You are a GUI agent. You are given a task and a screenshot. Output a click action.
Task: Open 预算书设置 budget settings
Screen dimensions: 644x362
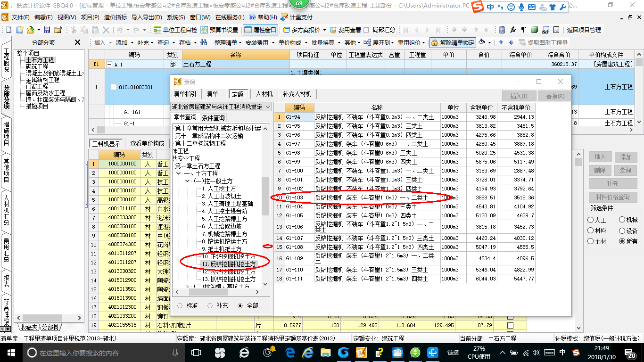(220, 30)
